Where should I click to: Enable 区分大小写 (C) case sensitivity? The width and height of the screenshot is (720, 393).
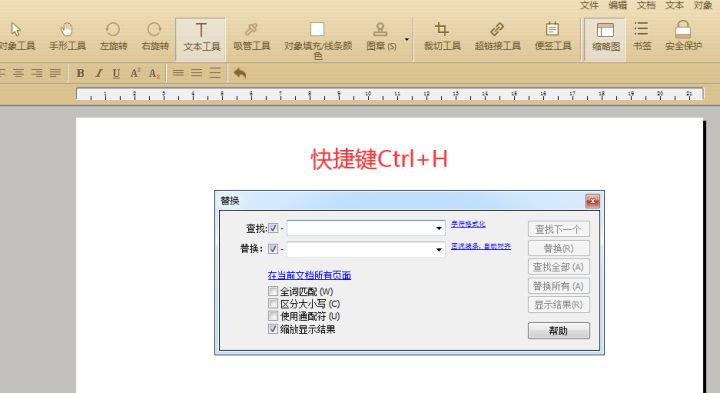273,303
